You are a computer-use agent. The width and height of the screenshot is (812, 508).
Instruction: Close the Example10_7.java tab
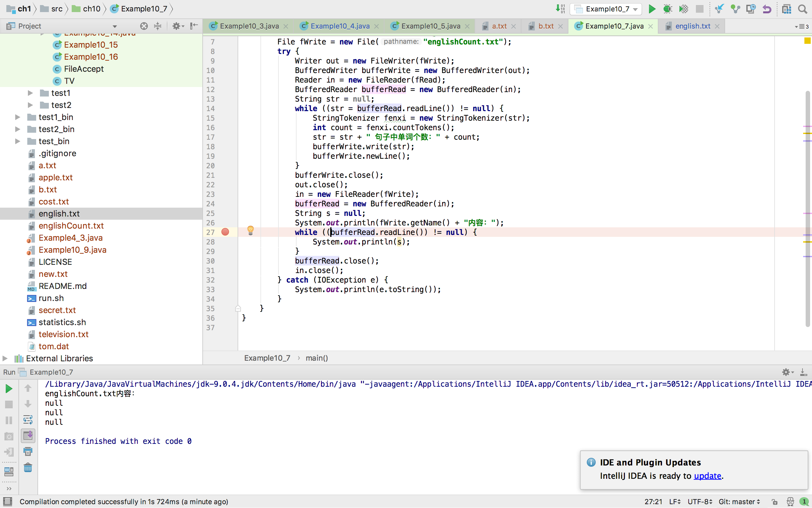651,26
